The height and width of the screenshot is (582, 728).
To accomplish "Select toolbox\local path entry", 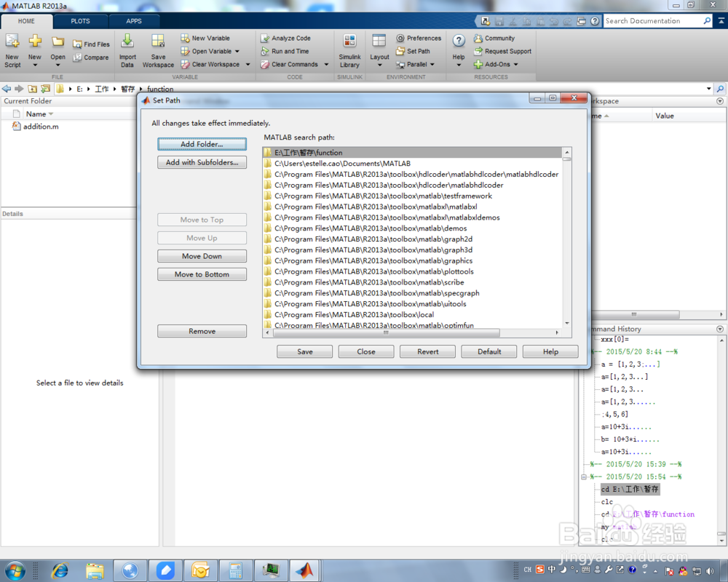I will point(412,315).
